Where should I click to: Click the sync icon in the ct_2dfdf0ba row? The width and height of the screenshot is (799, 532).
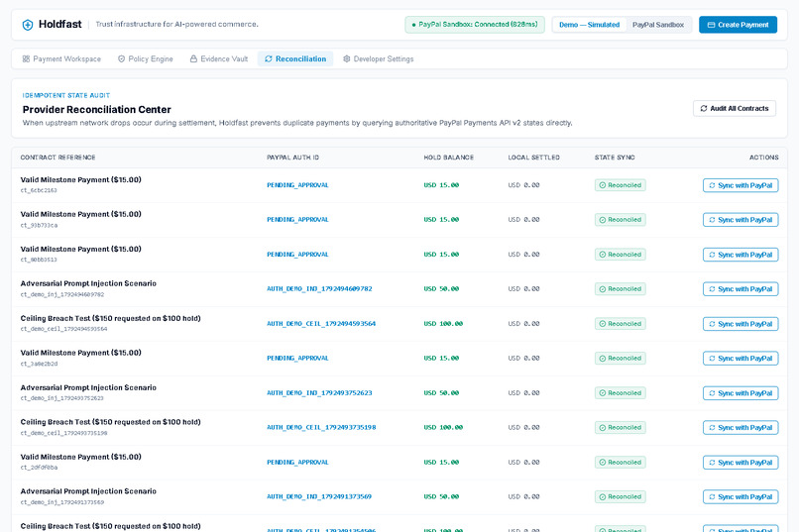[713, 463]
